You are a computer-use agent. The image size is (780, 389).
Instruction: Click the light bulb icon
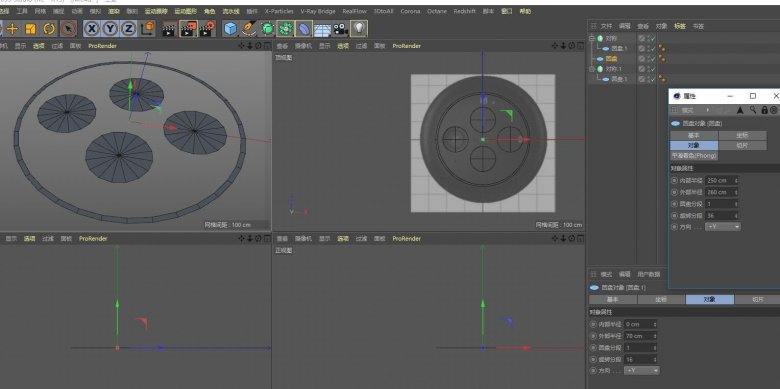[359, 29]
